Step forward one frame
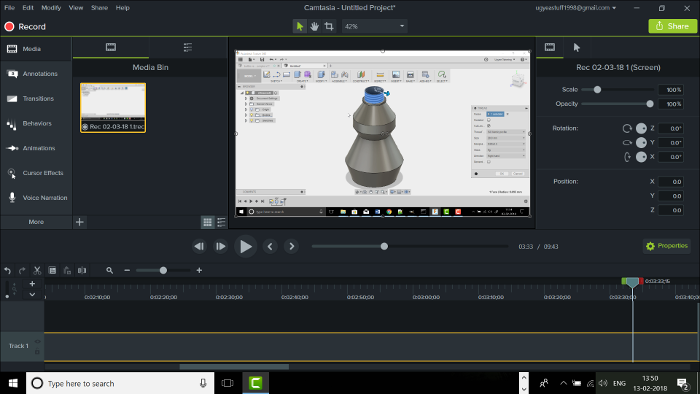Image resolution: width=700 pixels, height=394 pixels. coord(221,246)
